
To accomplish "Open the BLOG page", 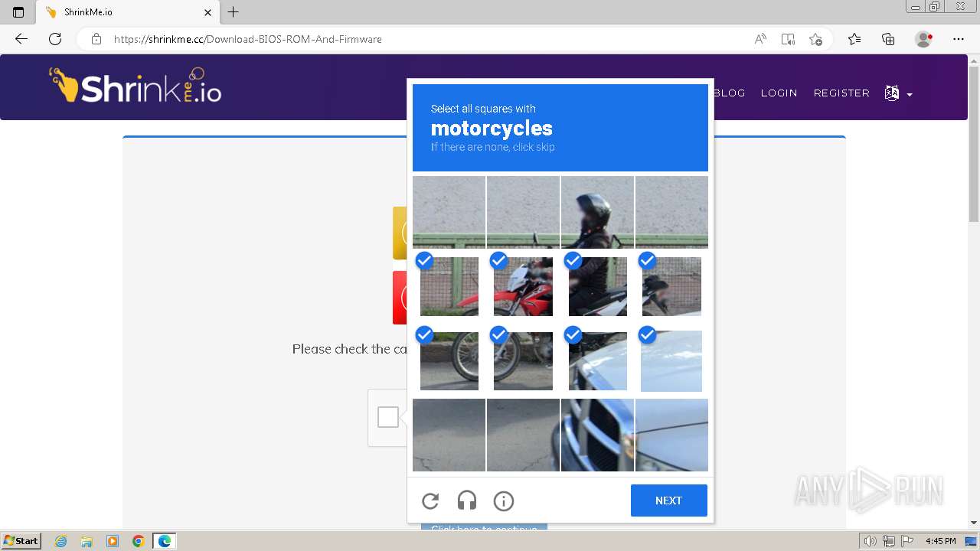I will (x=729, y=93).
